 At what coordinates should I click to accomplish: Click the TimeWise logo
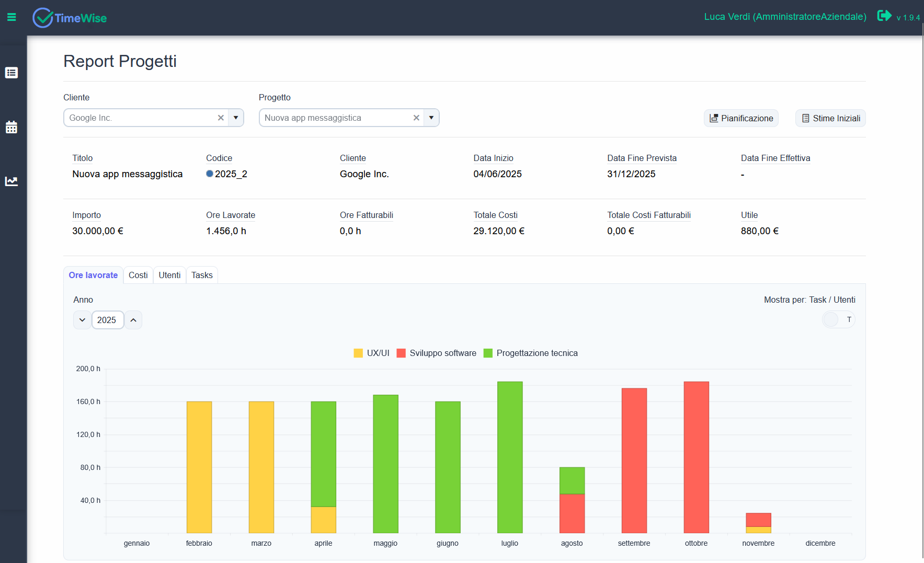coord(69,17)
